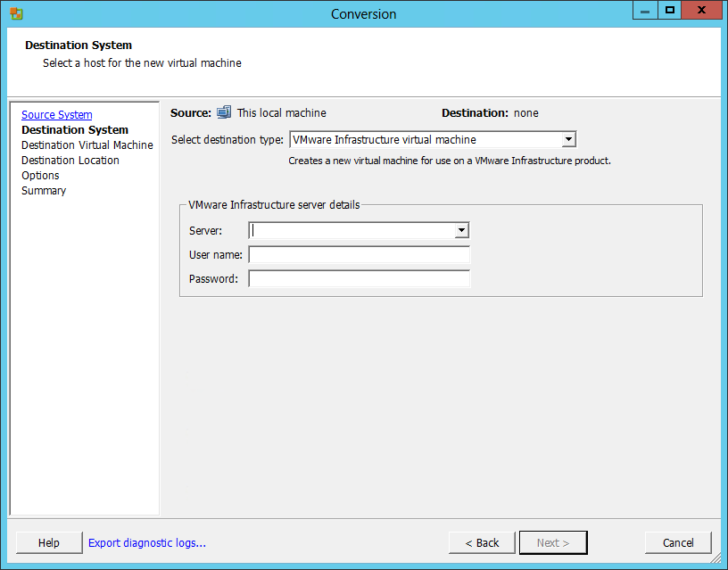Click the Next button
This screenshot has height=570, width=728.
pyautogui.click(x=553, y=542)
